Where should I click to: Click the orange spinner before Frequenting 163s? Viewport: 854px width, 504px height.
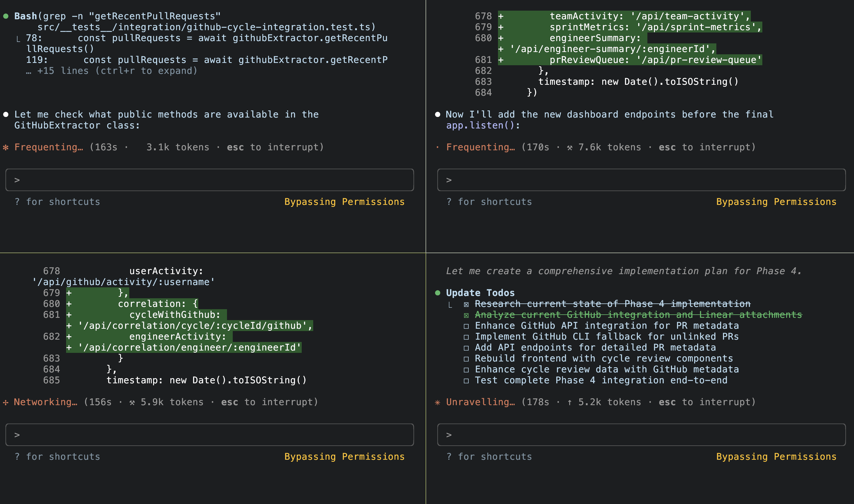click(6, 147)
